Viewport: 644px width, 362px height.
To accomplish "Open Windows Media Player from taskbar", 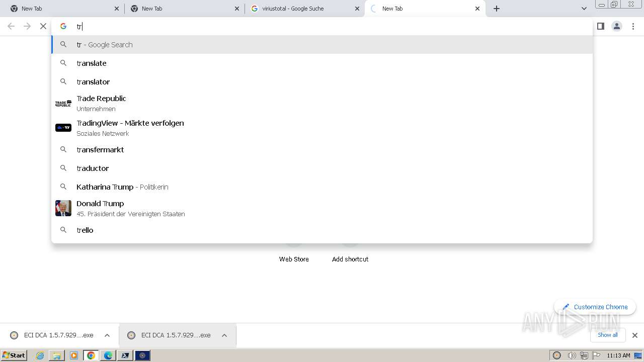I will point(74,355).
